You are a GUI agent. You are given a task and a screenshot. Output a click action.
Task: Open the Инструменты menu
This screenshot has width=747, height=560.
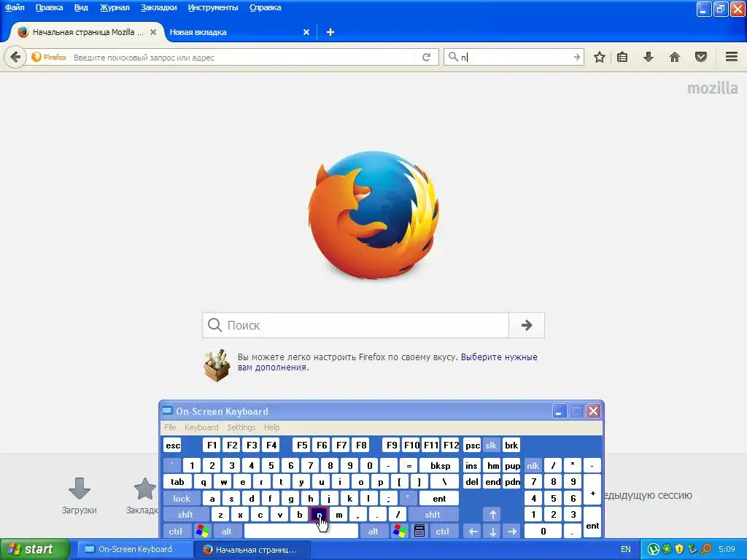pyautogui.click(x=213, y=7)
